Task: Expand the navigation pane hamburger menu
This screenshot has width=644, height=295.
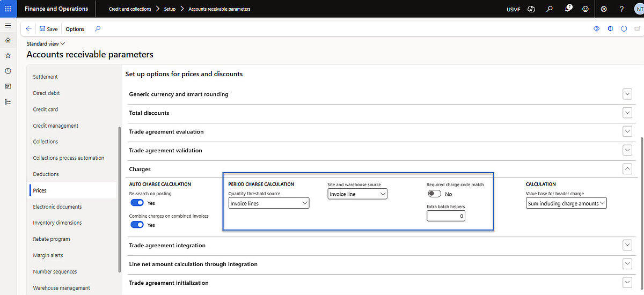Action: pos(8,26)
